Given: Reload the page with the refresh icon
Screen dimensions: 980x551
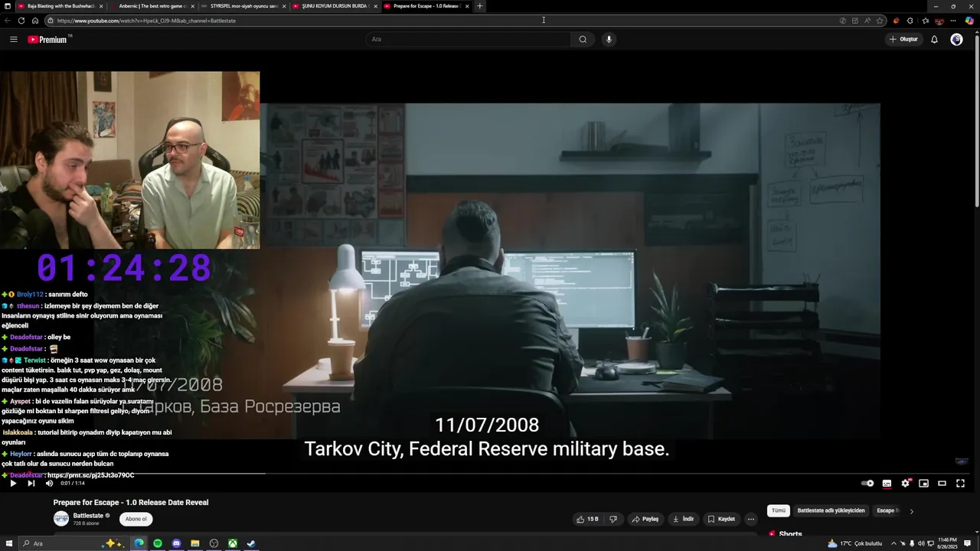Looking at the screenshot, I should 21,21.
